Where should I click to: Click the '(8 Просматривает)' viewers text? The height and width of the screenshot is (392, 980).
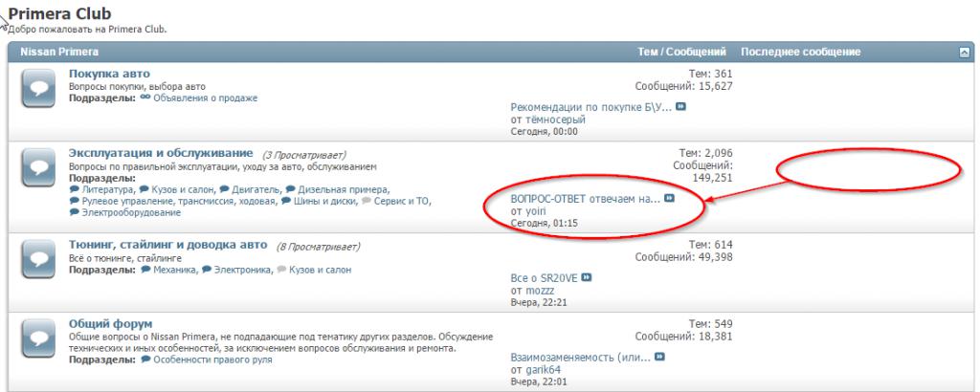[x=318, y=247]
